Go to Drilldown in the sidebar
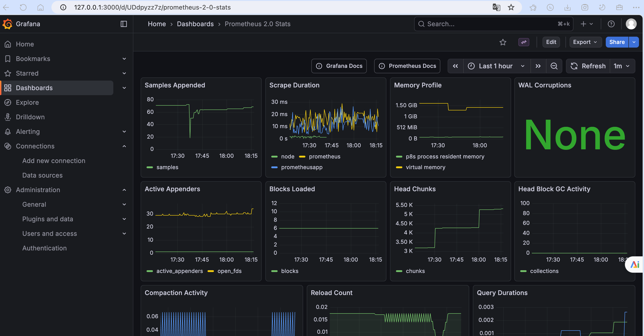This screenshot has height=336, width=644. pyautogui.click(x=30, y=117)
